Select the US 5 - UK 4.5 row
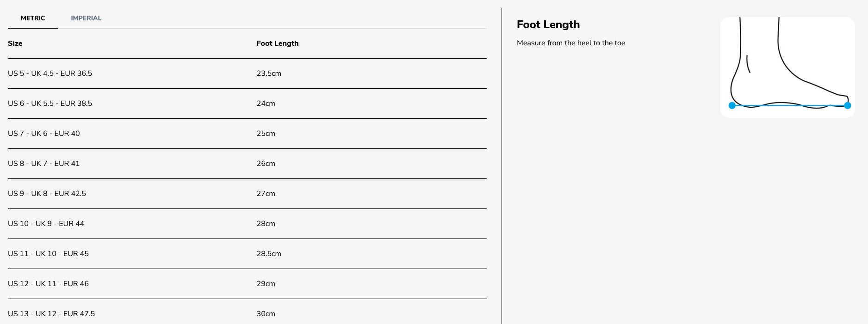 point(247,73)
